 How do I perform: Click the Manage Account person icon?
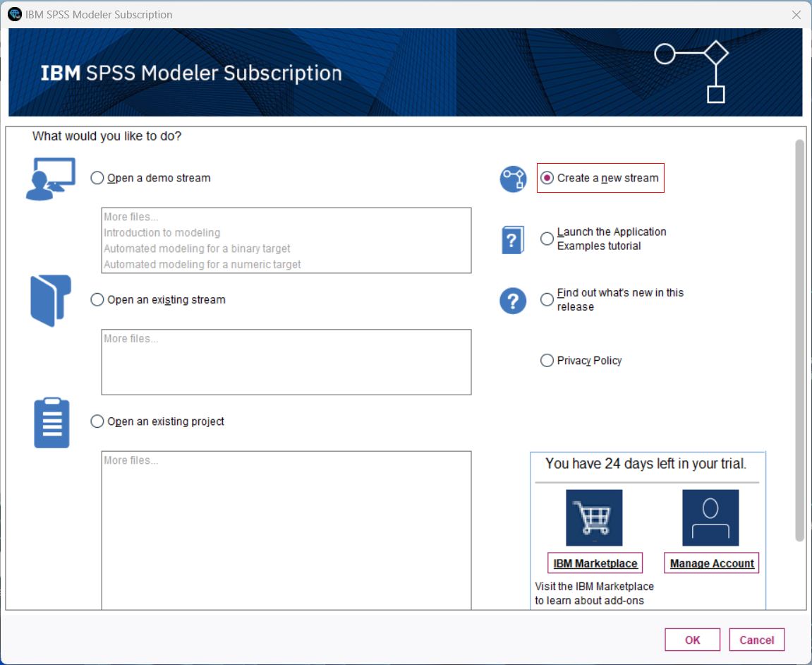(x=710, y=517)
